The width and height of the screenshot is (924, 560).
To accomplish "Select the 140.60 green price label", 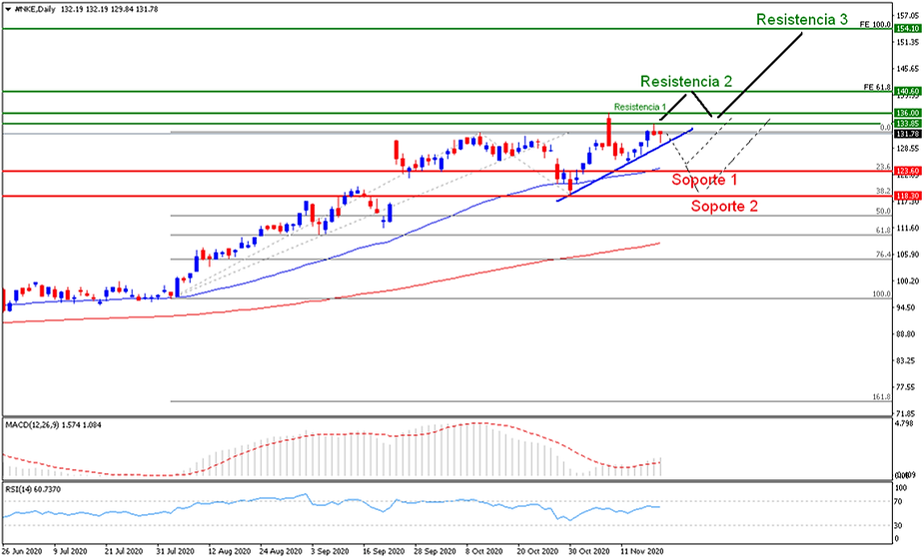I will (x=907, y=91).
